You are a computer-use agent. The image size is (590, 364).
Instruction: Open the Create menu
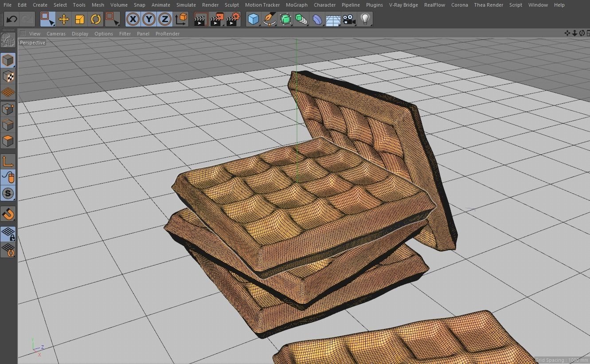click(x=40, y=5)
